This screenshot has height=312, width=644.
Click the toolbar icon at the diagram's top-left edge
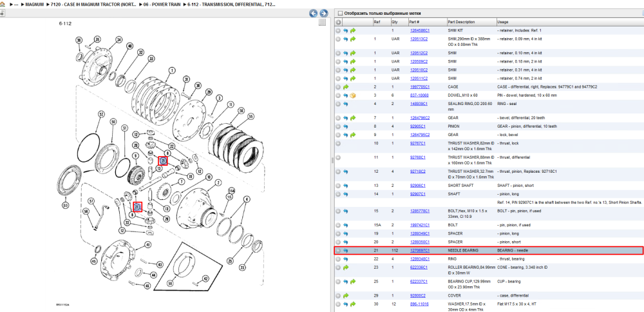point(2,13)
